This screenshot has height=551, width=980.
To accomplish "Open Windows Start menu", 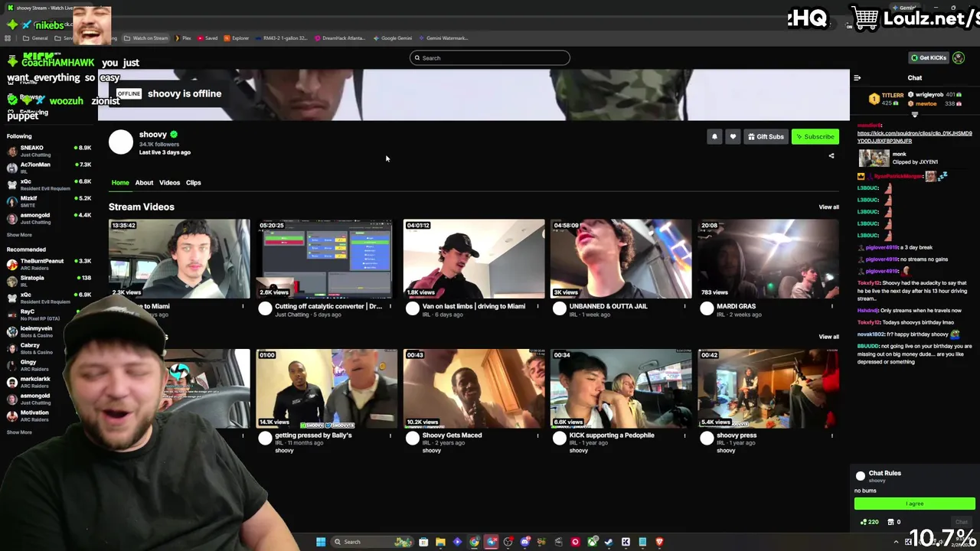I will pyautogui.click(x=321, y=542).
